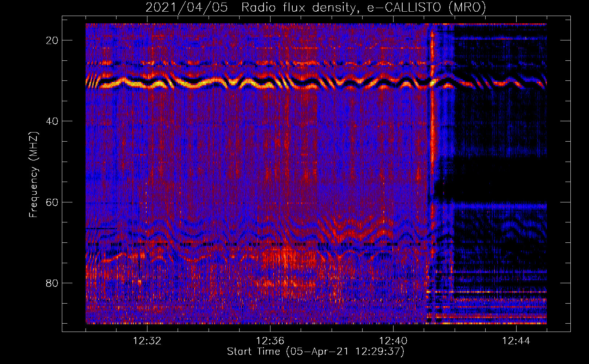Click the 'Start Time (05-Apr-21 12:29:37)' x-axis label
The height and width of the screenshot is (364, 589).
pos(316,352)
